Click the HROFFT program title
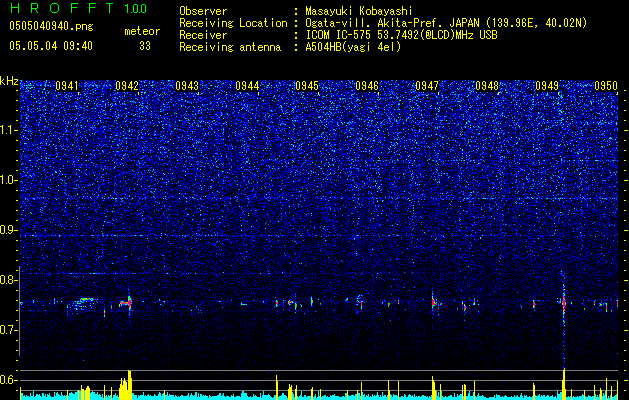 pyautogui.click(x=63, y=8)
